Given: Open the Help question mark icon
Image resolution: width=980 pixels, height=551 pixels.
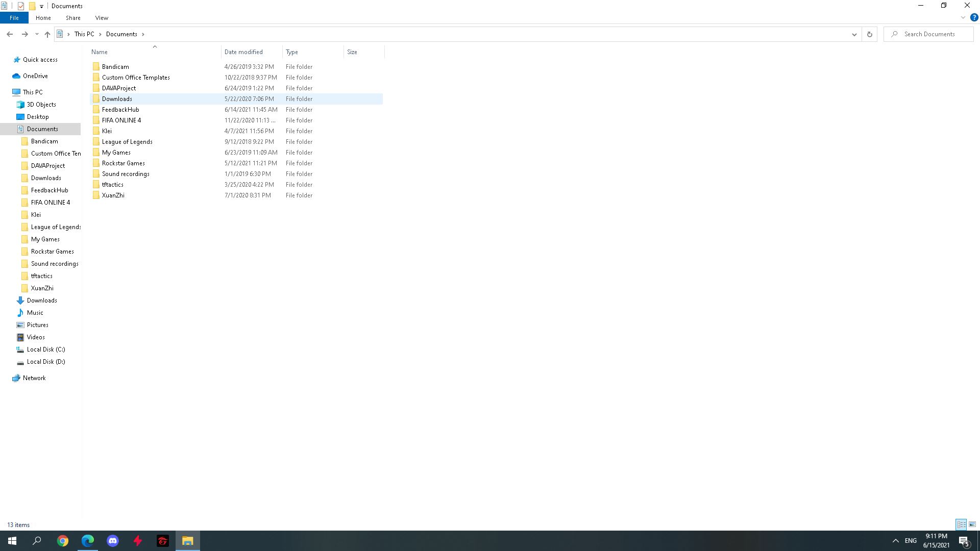Looking at the screenshot, I should point(974,17).
